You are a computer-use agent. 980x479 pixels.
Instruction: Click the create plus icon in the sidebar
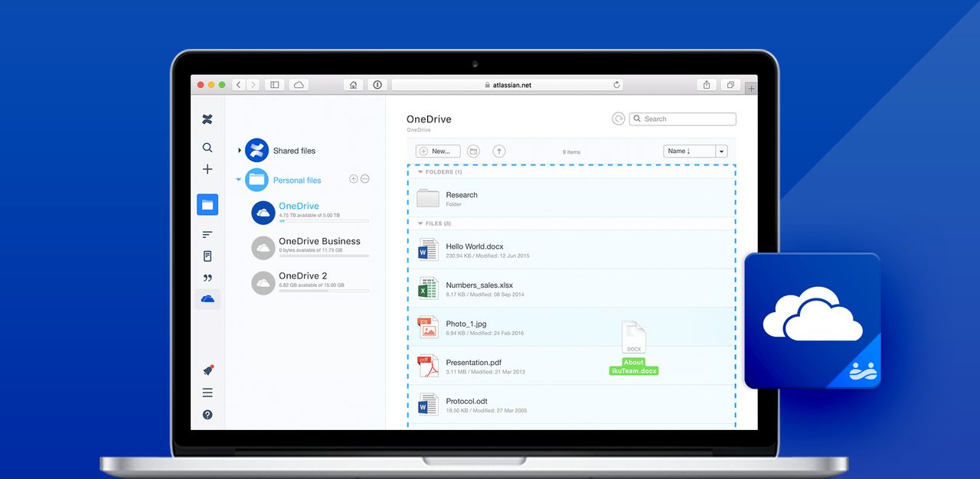207,169
